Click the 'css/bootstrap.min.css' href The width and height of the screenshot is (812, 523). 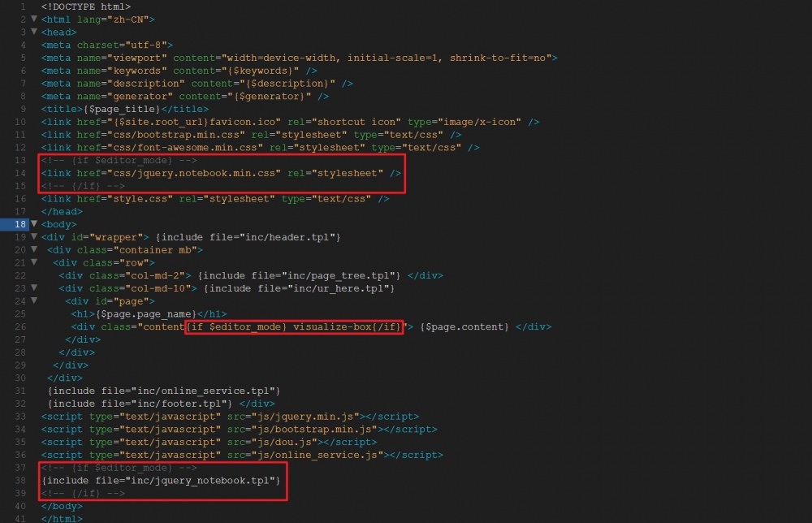176,135
